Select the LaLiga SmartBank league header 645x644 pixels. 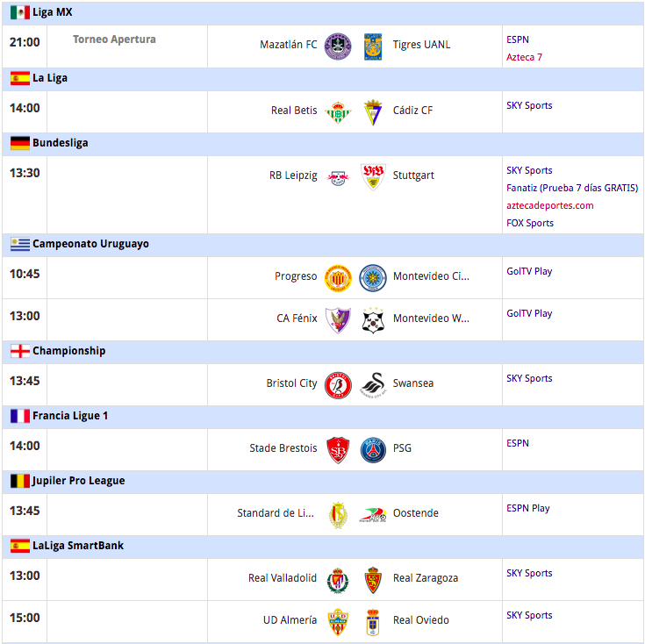tap(78, 546)
